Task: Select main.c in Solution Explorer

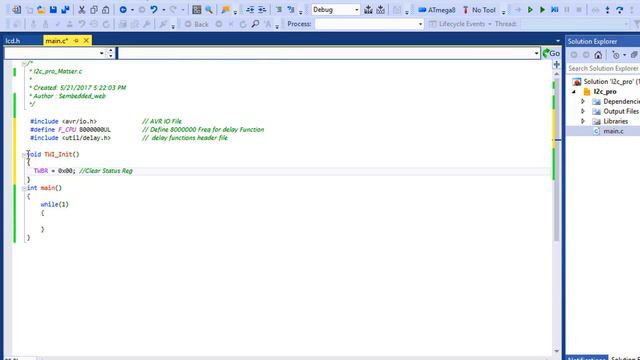Action: pos(613,131)
